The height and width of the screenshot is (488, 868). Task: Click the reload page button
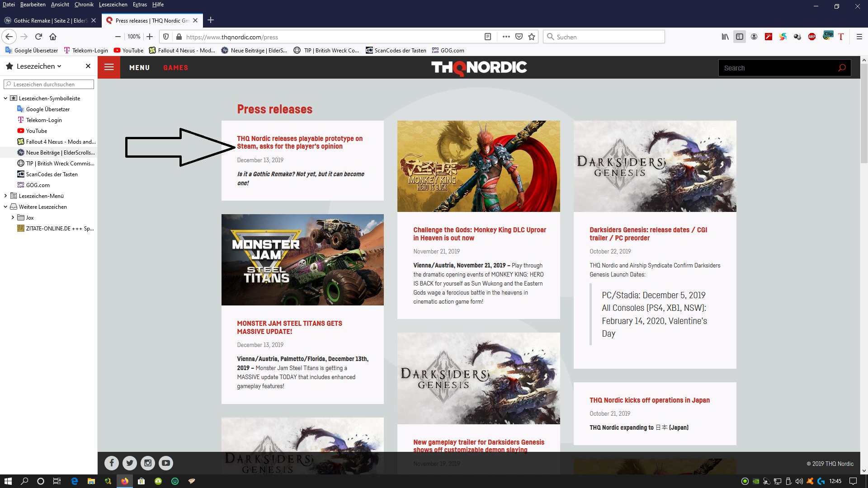click(38, 37)
